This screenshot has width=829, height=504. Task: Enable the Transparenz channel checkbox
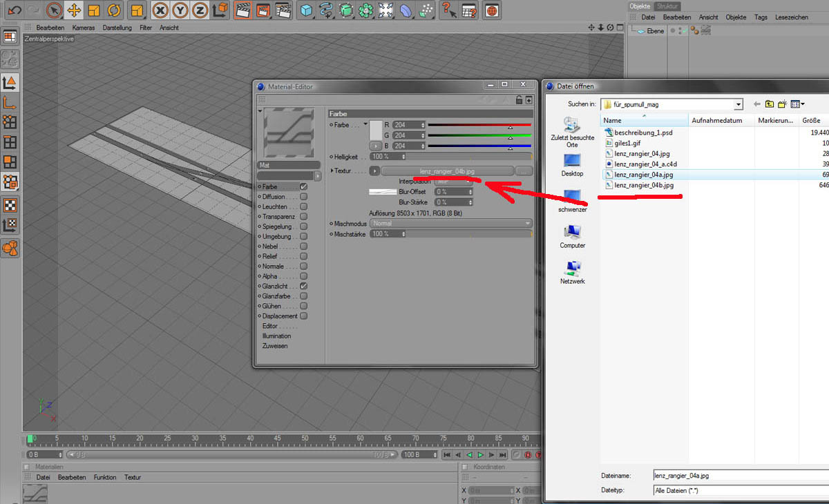(x=303, y=217)
